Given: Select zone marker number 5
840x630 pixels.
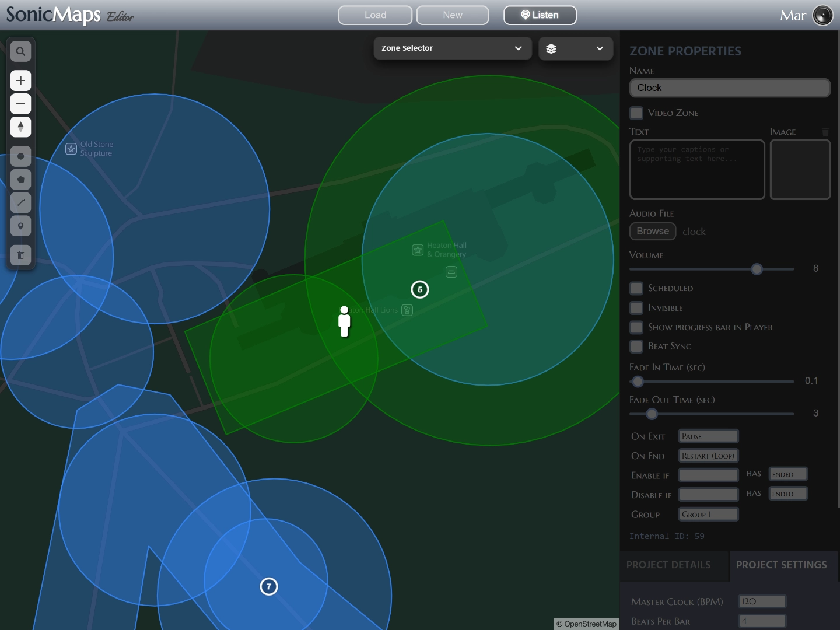Looking at the screenshot, I should pyautogui.click(x=420, y=289).
